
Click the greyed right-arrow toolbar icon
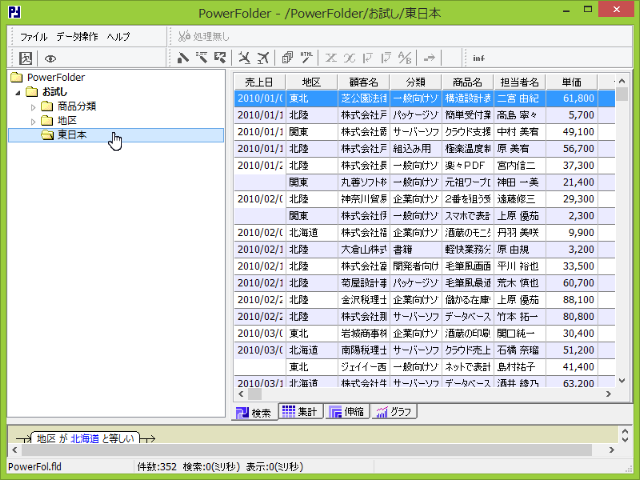tap(429, 58)
